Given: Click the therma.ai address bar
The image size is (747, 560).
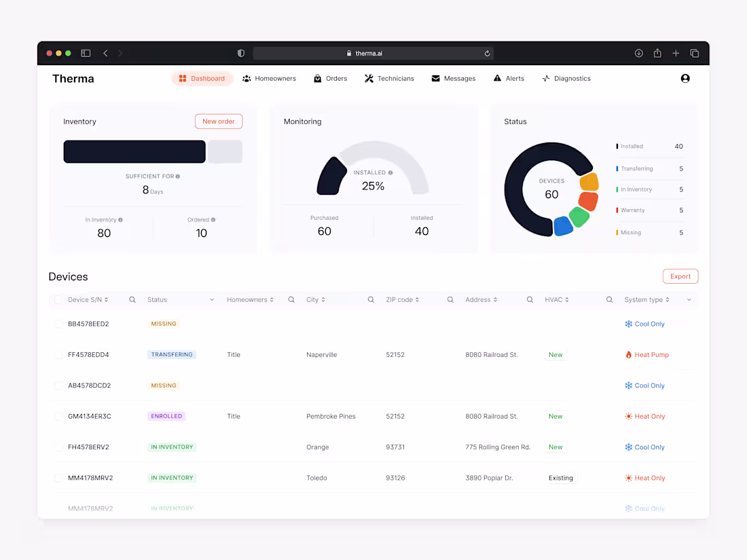Looking at the screenshot, I should click(x=370, y=52).
